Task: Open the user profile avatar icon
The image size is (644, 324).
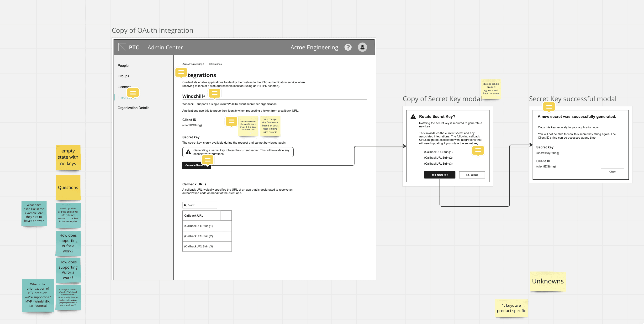Action: 362,47
